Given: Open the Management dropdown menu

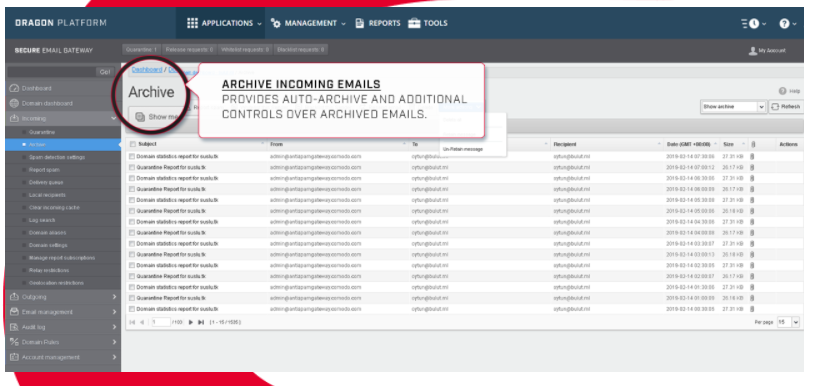Looking at the screenshot, I should point(308,23).
